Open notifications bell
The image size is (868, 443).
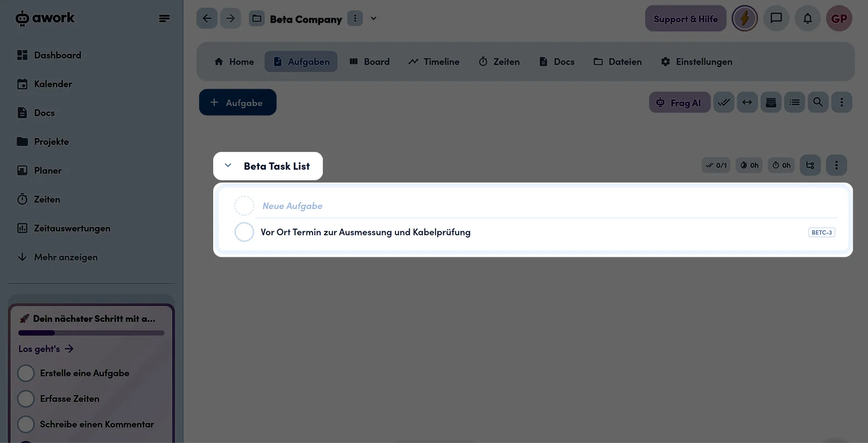[x=808, y=18]
